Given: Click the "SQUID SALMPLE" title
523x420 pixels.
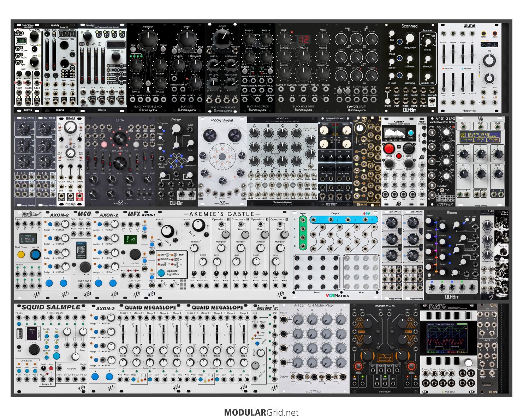Looking at the screenshot, I should click(x=51, y=307).
